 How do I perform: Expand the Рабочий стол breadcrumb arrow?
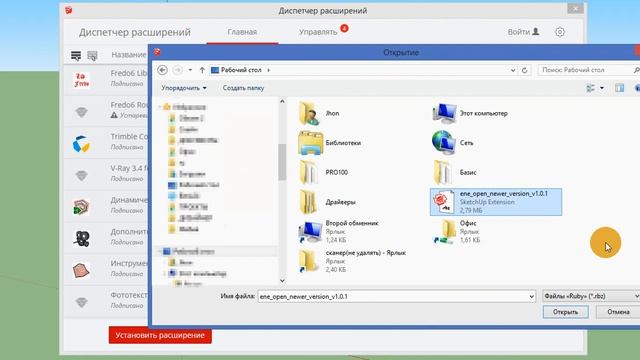[x=268, y=70]
